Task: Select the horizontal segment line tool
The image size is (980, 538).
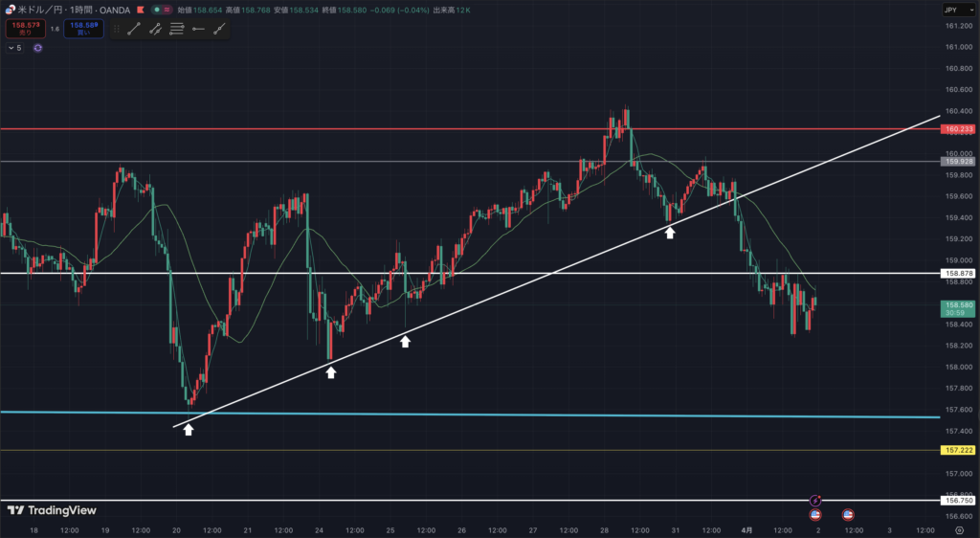Action: click(x=198, y=29)
